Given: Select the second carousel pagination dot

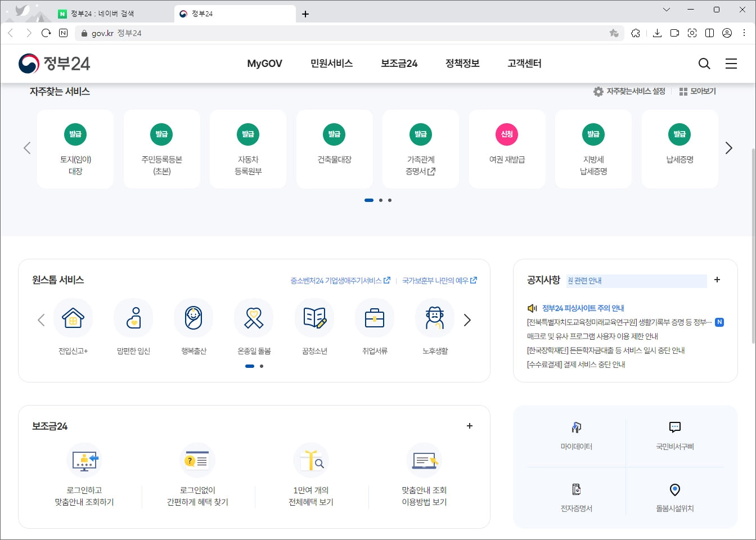Looking at the screenshot, I should click(380, 200).
